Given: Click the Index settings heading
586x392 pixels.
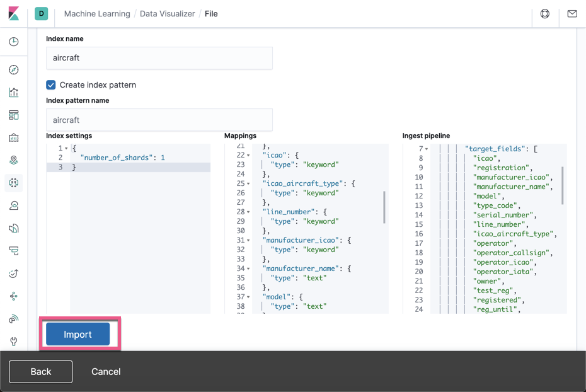Looking at the screenshot, I should point(69,135).
